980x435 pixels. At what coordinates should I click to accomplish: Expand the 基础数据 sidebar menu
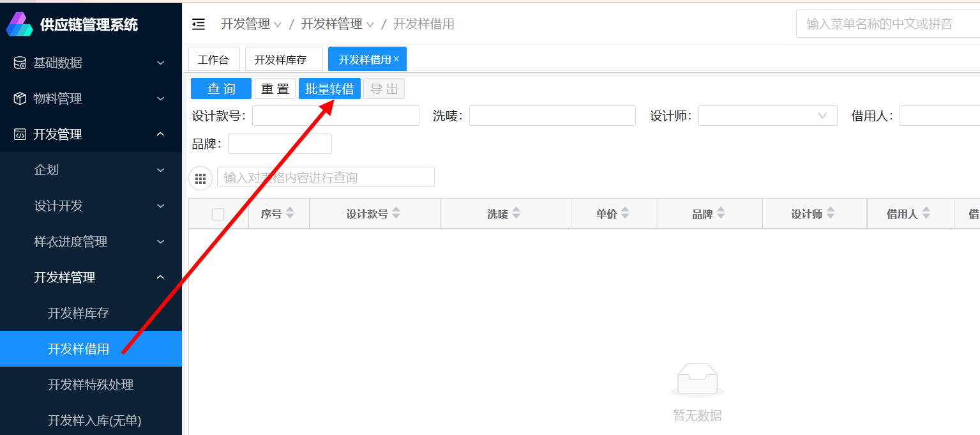click(91, 63)
